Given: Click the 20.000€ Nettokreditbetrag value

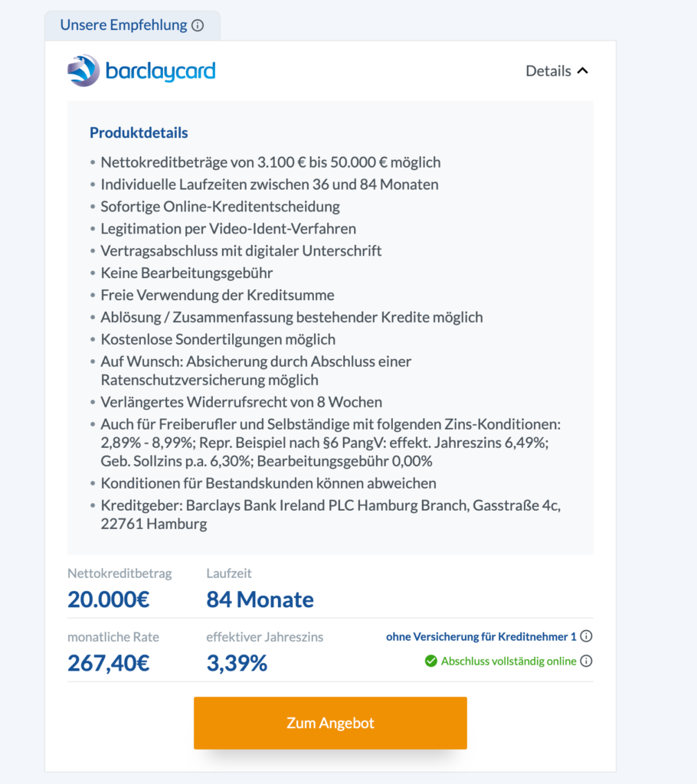Looking at the screenshot, I should 109,599.
